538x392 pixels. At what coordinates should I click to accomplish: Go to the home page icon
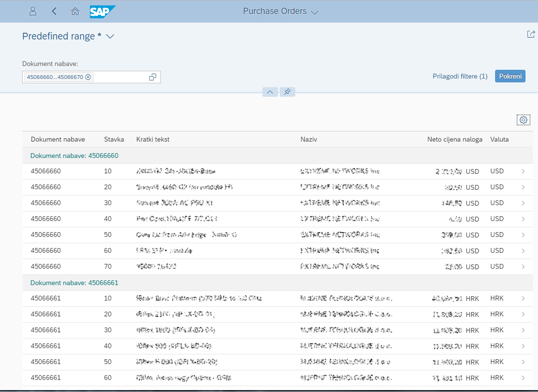pyautogui.click(x=75, y=11)
